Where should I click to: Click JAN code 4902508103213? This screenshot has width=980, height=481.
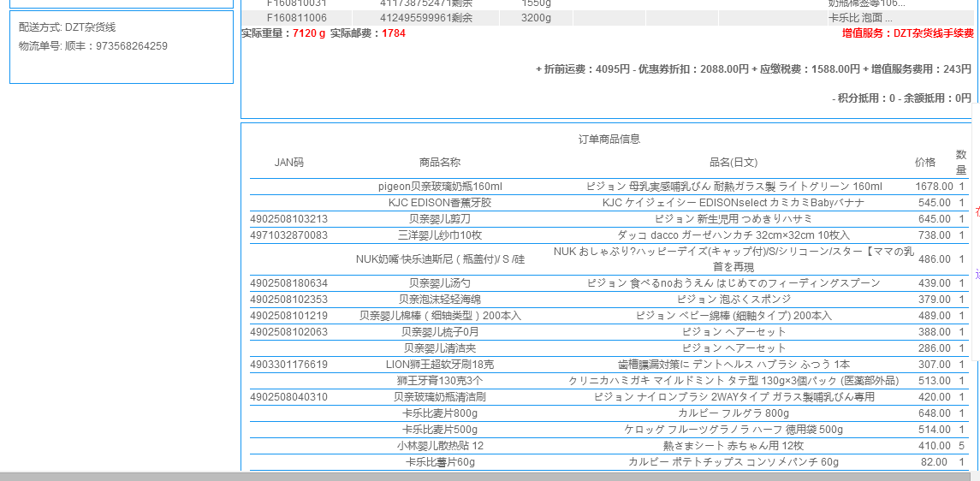click(288, 218)
